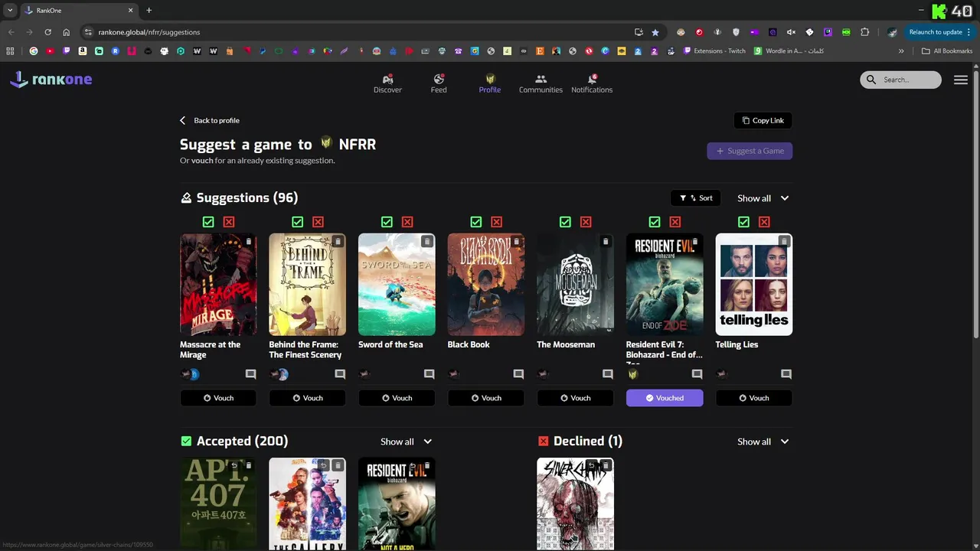Image resolution: width=980 pixels, height=551 pixels.
Task: Open the hamburger menu
Action: pos(961,80)
